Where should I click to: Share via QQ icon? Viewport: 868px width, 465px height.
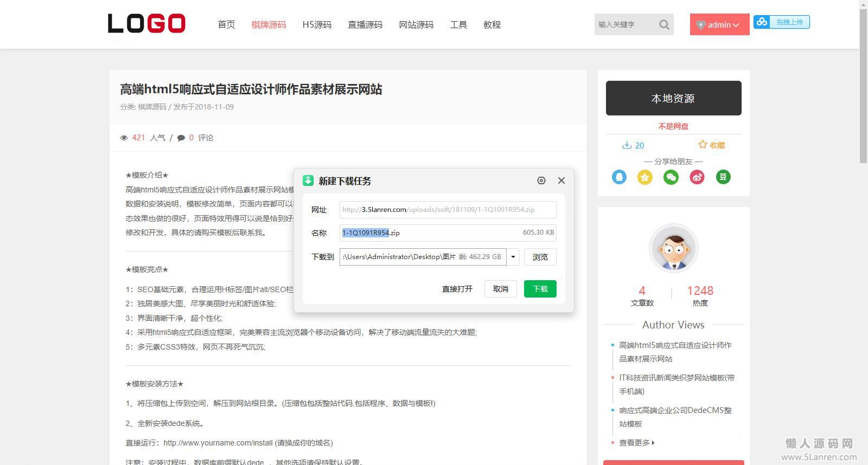coord(619,177)
